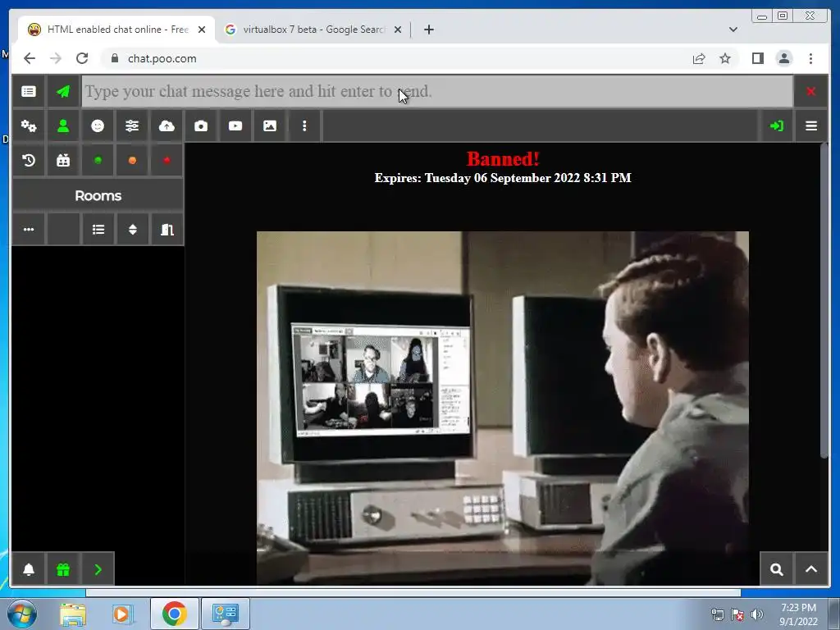Bookmark page with star icon

pos(725,58)
